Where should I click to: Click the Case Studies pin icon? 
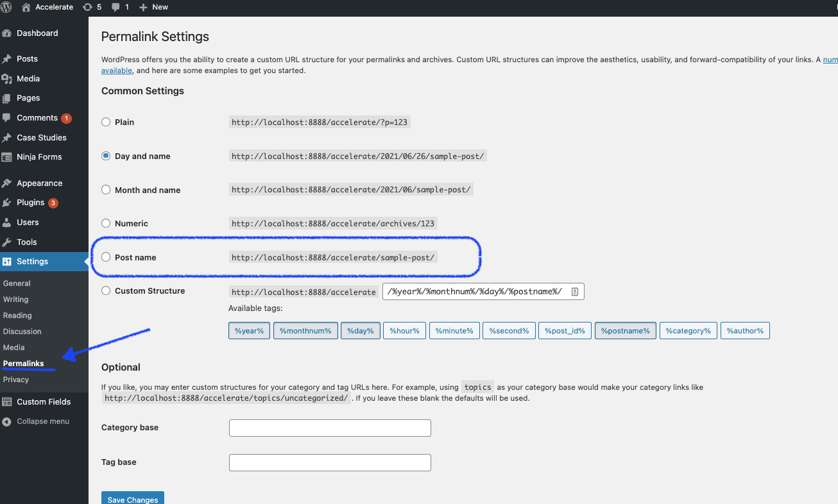pyautogui.click(x=7, y=138)
